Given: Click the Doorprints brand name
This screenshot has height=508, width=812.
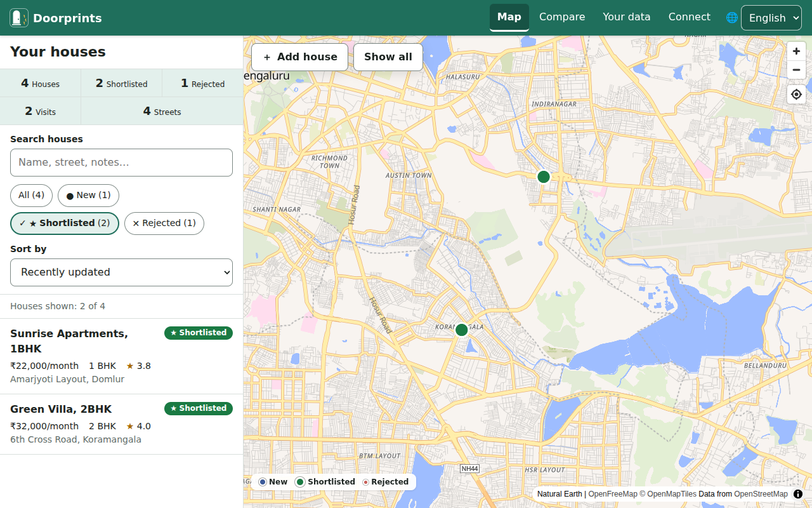Looking at the screenshot, I should pyautogui.click(x=67, y=18).
